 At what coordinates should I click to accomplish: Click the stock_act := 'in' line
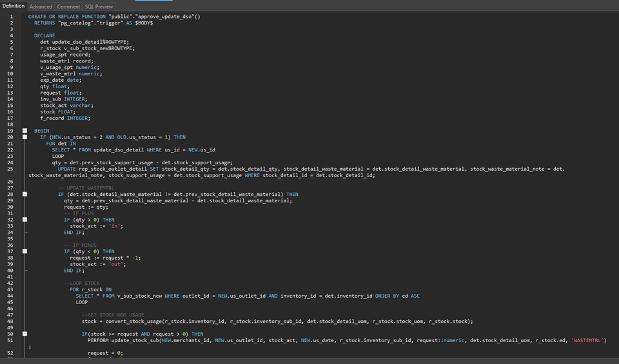[x=96, y=226]
